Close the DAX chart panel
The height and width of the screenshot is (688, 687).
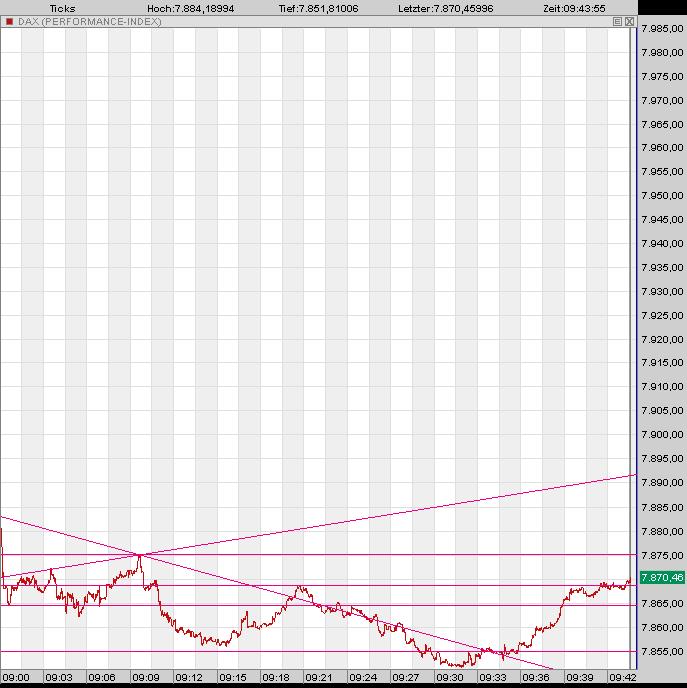click(629, 21)
